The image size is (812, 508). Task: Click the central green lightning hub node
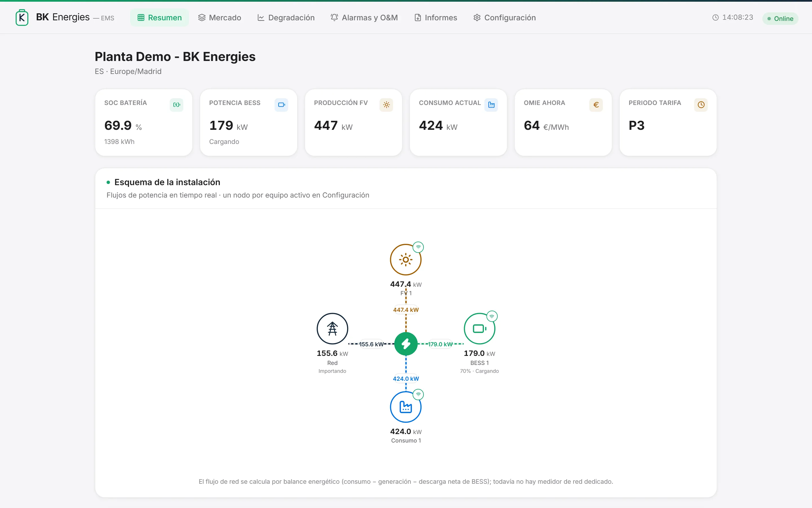pos(406,344)
